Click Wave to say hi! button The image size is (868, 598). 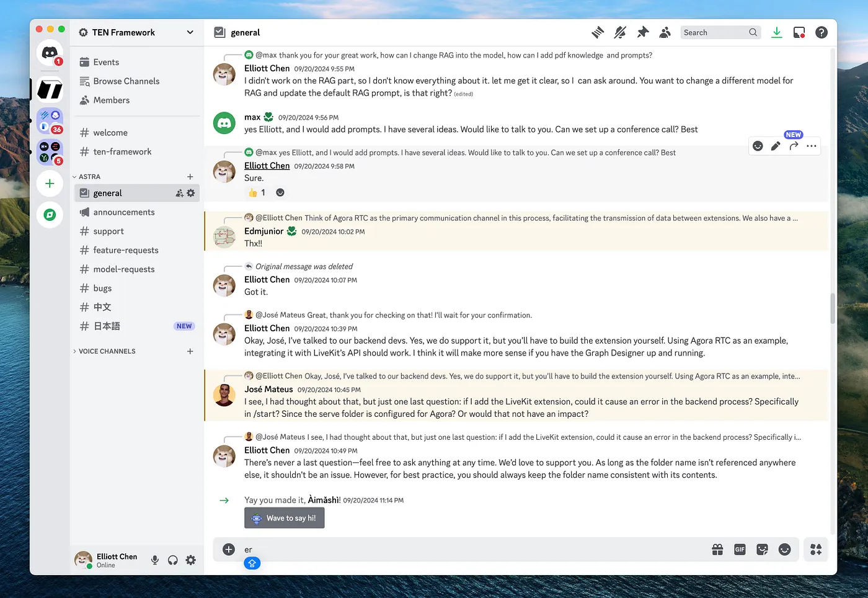285,518
